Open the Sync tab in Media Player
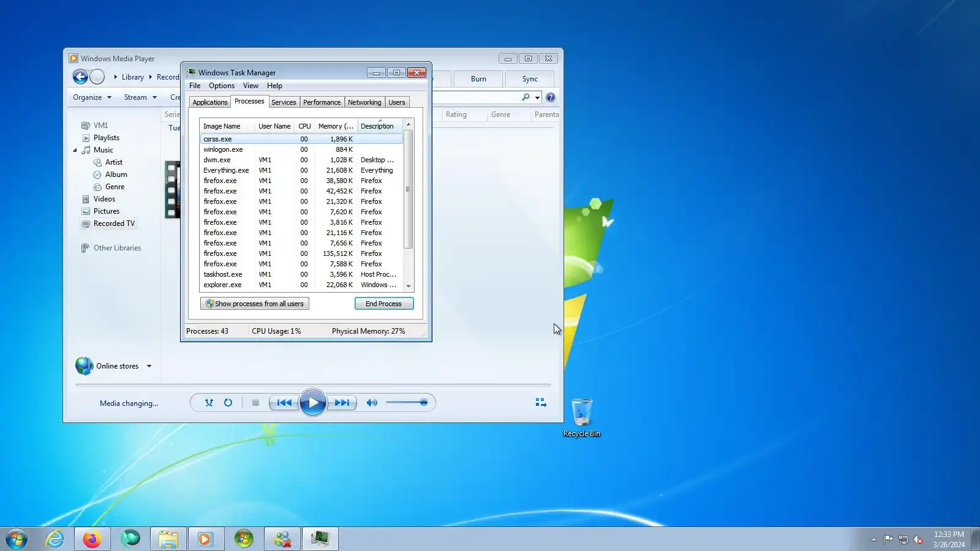This screenshot has width=980, height=551. coord(530,79)
